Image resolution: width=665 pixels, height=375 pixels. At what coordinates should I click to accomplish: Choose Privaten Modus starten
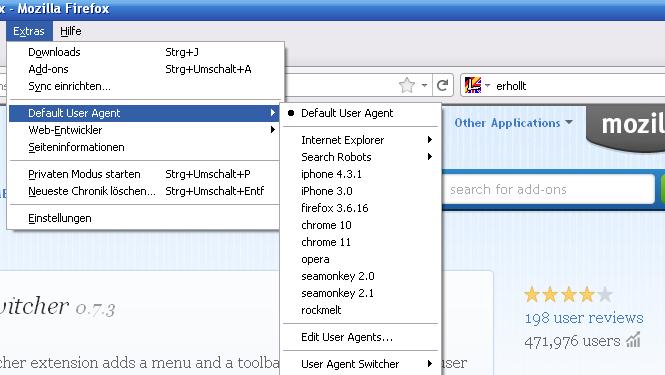[x=143, y=174]
